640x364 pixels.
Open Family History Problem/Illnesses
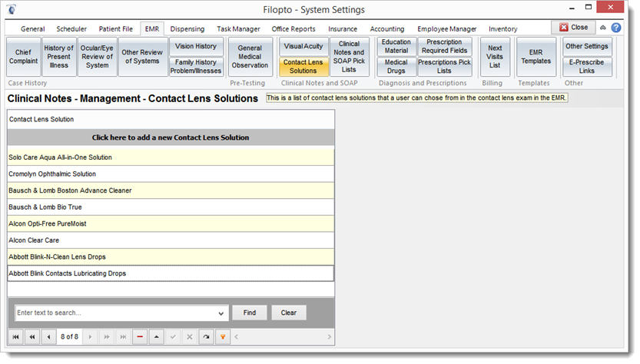tap(196, 67)
